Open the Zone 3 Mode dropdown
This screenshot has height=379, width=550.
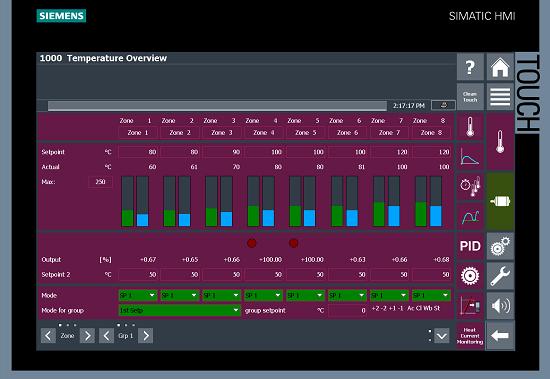[x=222, y=295]
